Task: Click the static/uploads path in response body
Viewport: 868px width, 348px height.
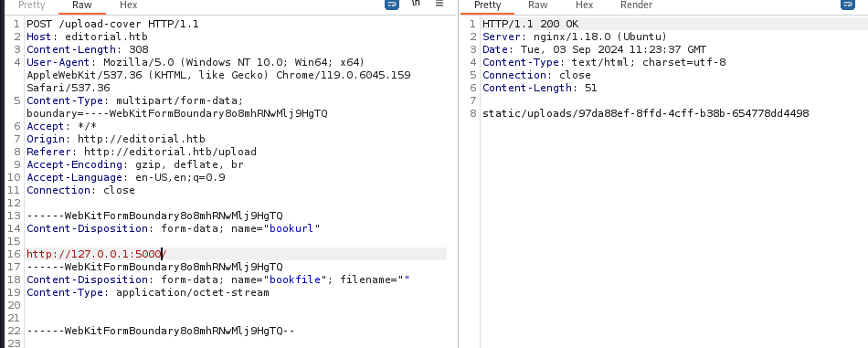Action: 645,113
